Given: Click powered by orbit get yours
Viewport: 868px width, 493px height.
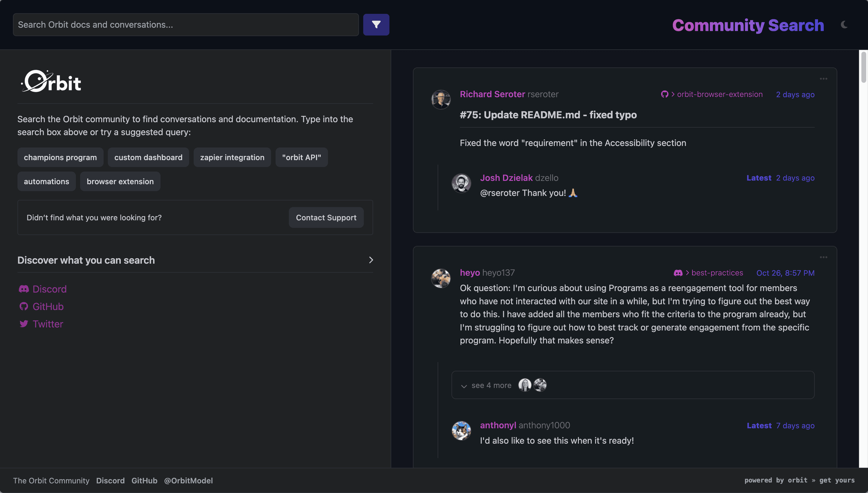Looking at the screenshot, I should (800, 480).
